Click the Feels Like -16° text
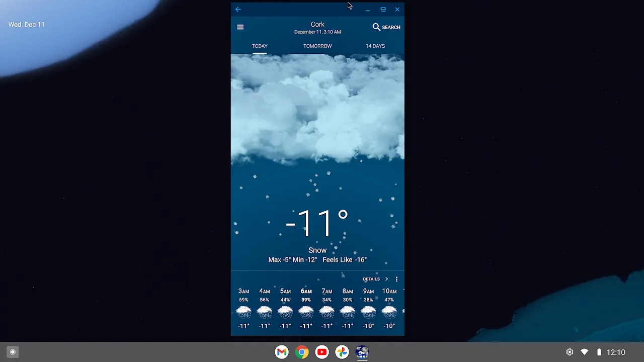This screenshot has width=644, height=362. pos(345,259)
